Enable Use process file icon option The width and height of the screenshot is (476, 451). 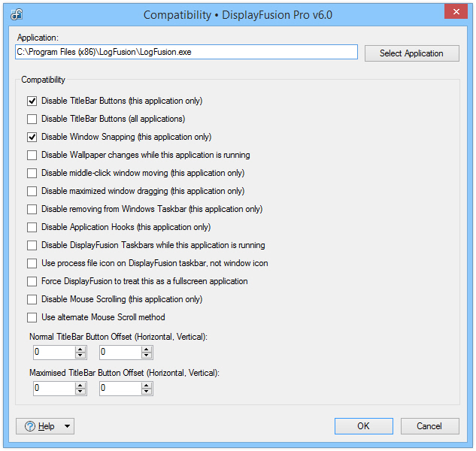[x=32, y=263]
